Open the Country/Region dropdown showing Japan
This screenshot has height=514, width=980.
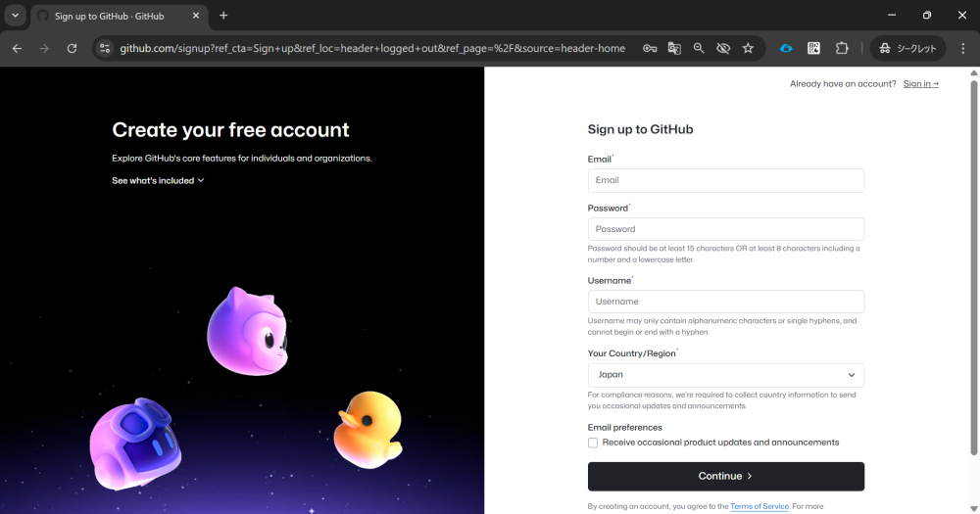(725, 375)
